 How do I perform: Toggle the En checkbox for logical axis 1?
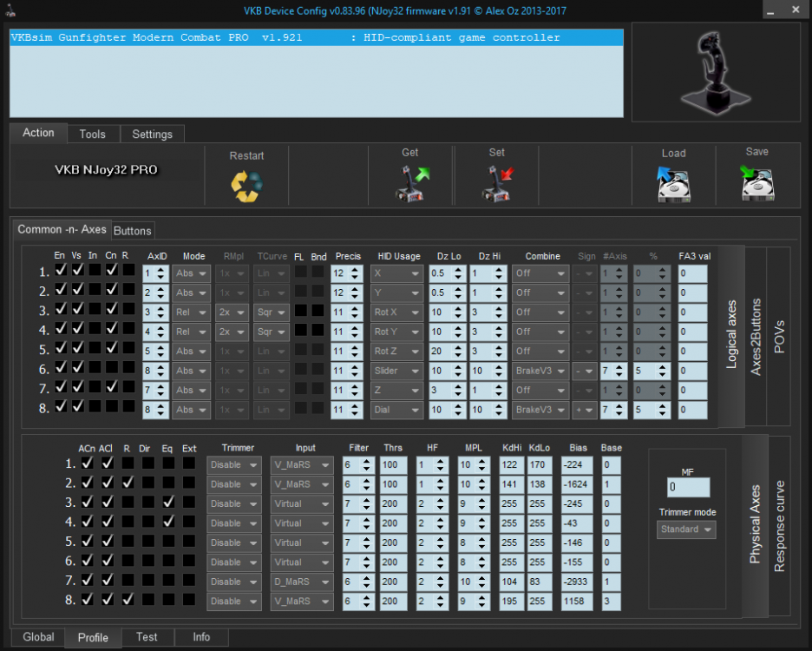pos(60,272)
